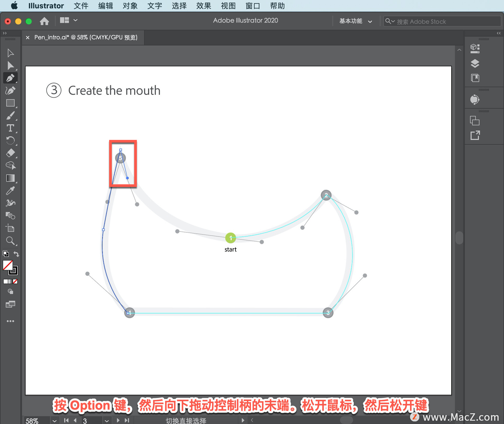
Task: Reset to default fill and stroke
Action: (x=6, y=254)
